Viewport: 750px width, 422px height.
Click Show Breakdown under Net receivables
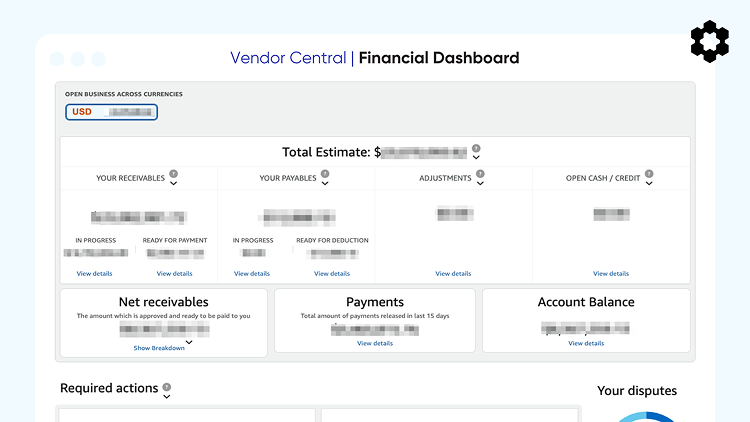(x=159, y=348)
